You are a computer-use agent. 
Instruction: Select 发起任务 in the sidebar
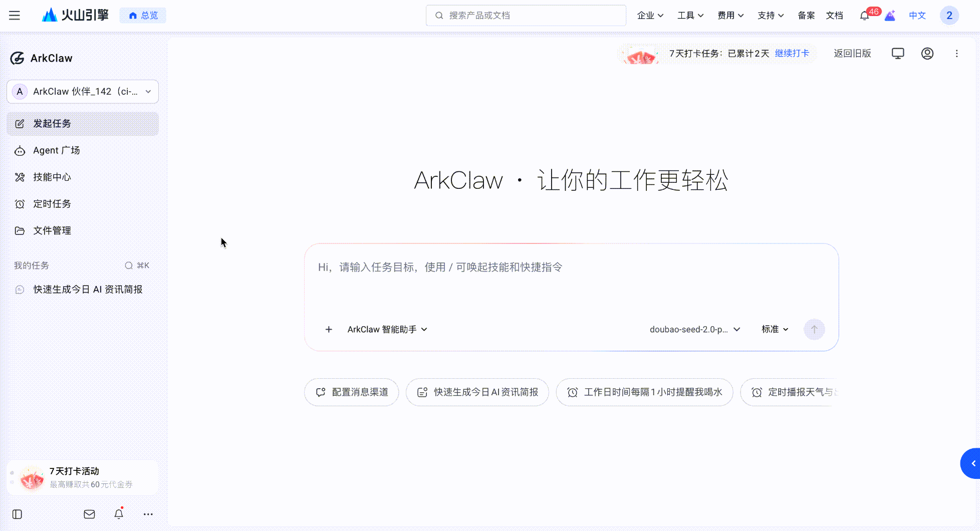point(83,124)
